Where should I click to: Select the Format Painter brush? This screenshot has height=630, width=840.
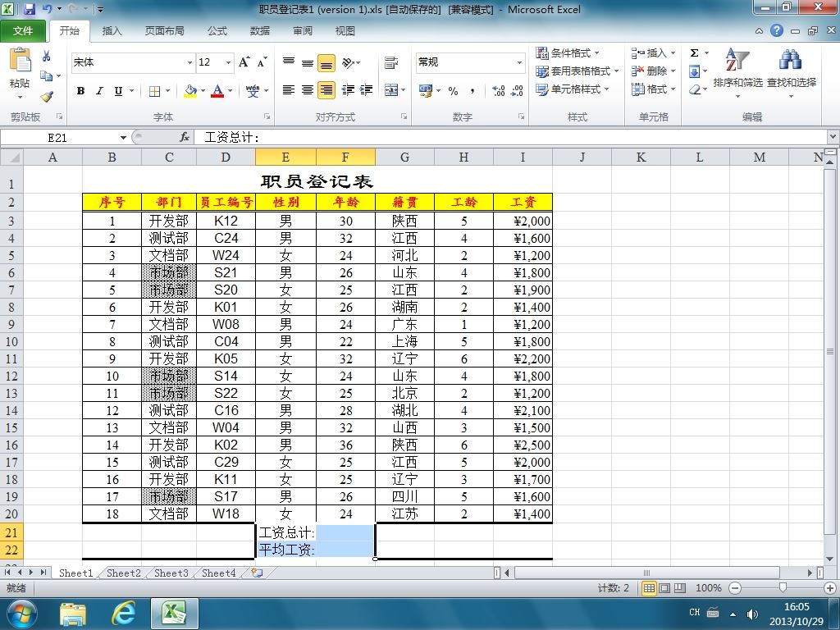click(x=47, y=97)
